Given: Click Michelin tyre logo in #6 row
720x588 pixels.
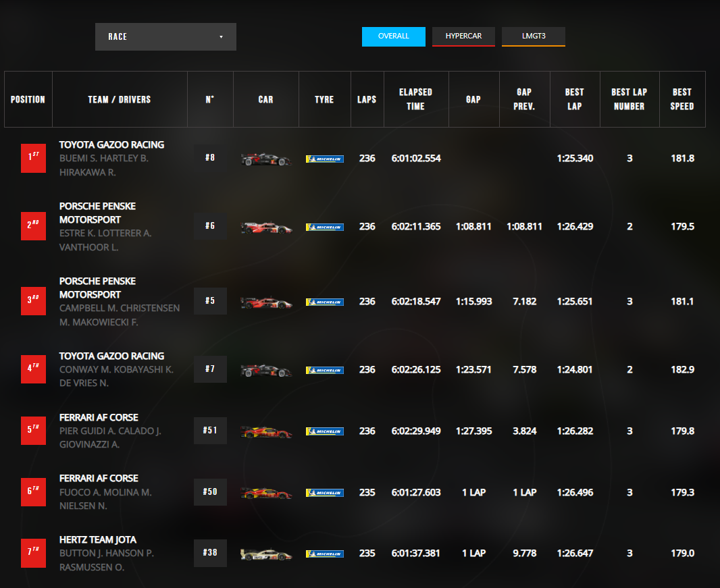Looking at the screenshot, I should point(325,228).
